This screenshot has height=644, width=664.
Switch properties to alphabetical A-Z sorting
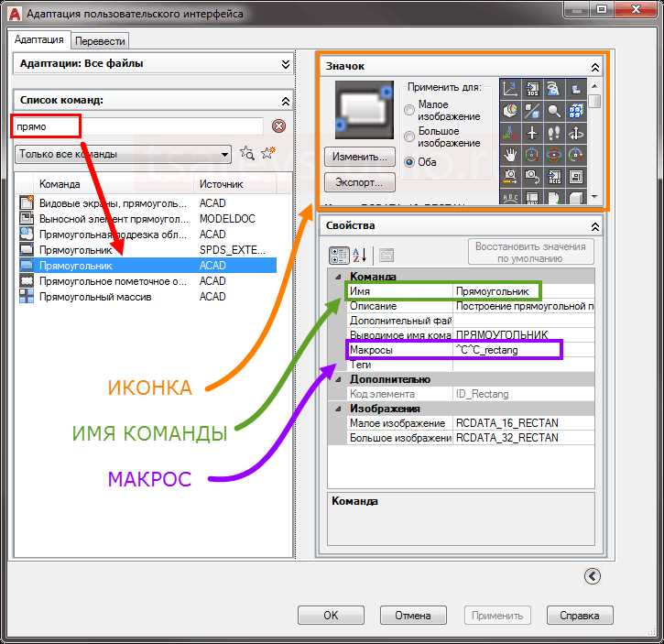click(360, 256)
